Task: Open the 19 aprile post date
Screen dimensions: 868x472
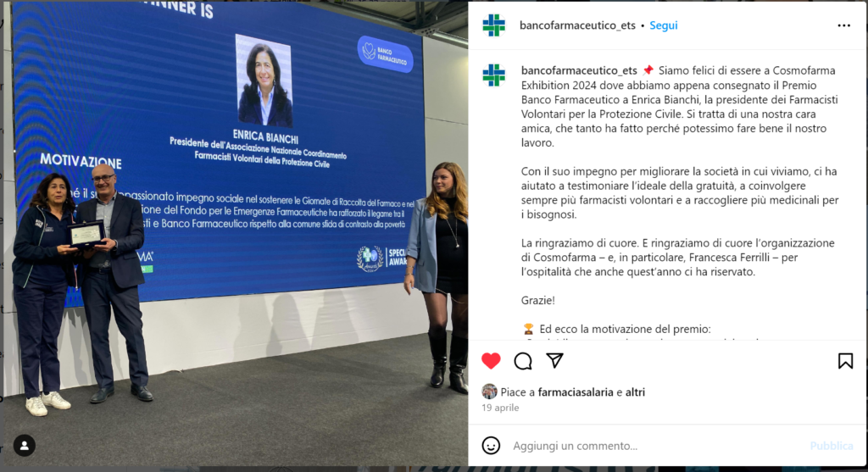Action: pos(500,408)
